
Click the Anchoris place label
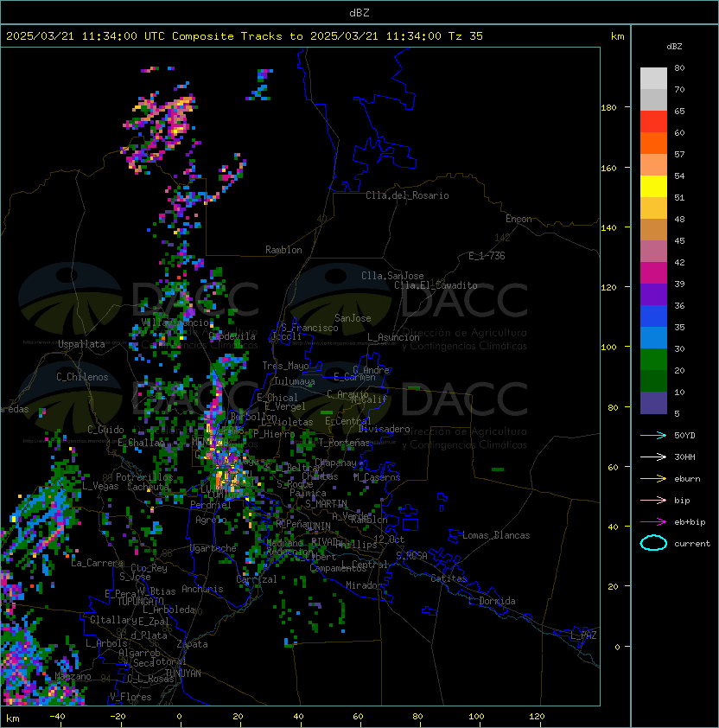202,589
